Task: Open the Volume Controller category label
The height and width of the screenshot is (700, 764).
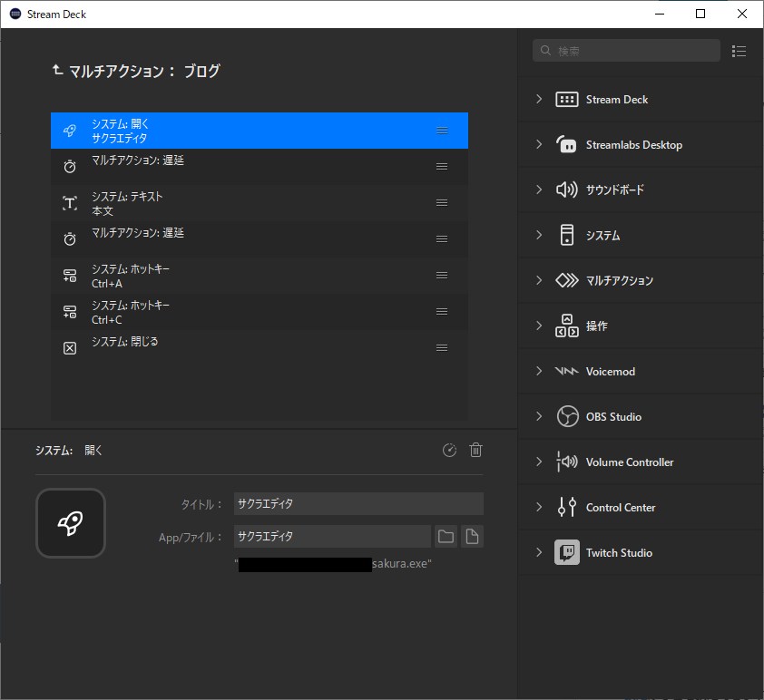Action: coord(630,462)
